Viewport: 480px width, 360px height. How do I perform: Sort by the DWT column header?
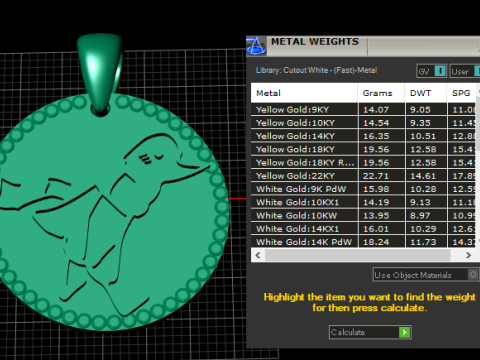coord(426,93)
